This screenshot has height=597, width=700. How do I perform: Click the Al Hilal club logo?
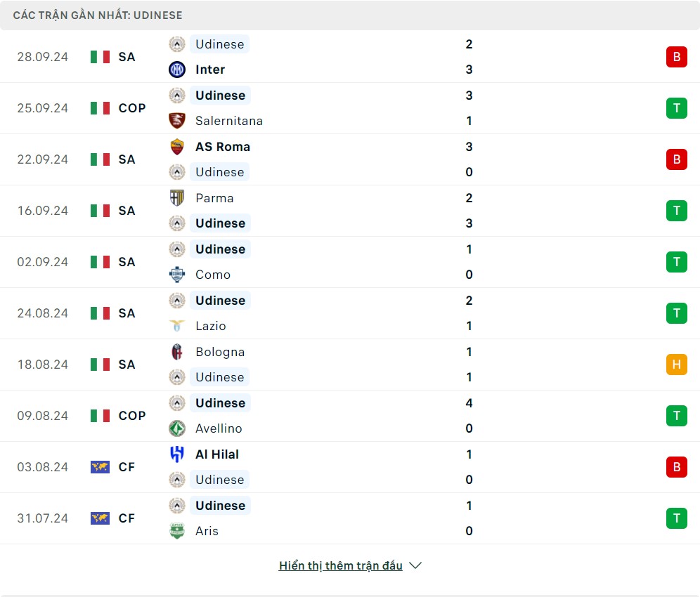177,454
